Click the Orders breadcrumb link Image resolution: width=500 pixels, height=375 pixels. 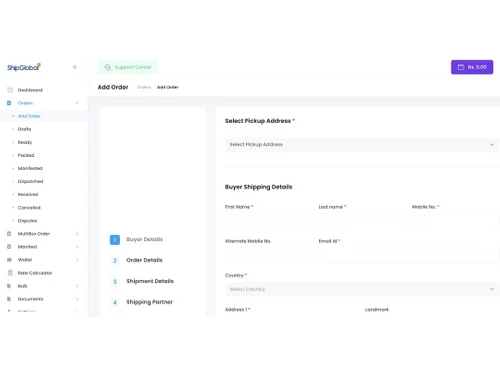(x=144, y=87)
